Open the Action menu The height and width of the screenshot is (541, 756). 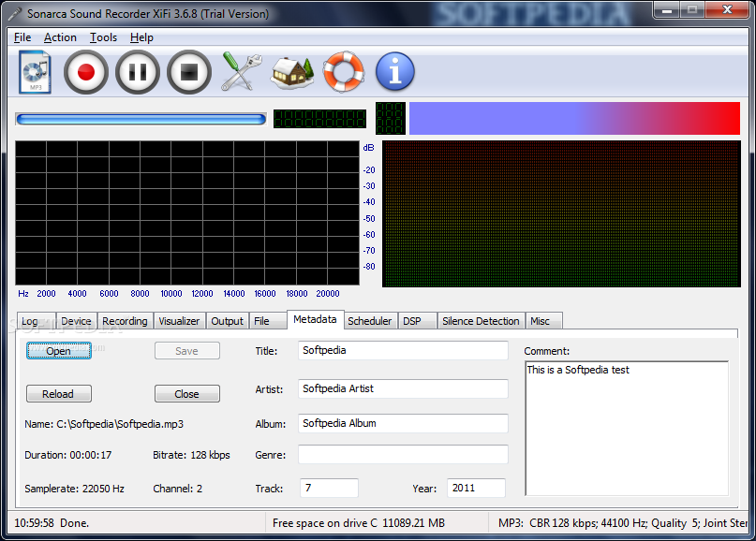click(60, 37)
